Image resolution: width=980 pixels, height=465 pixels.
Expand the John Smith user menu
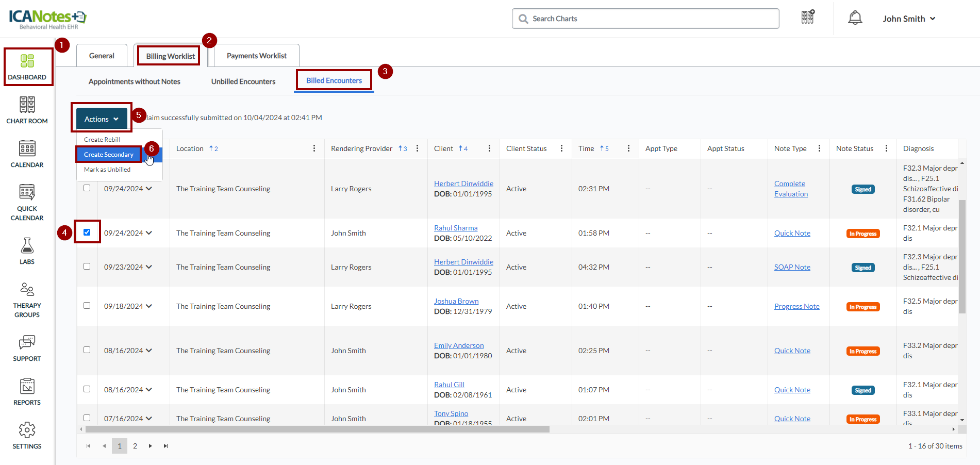(x=908, y=19)
